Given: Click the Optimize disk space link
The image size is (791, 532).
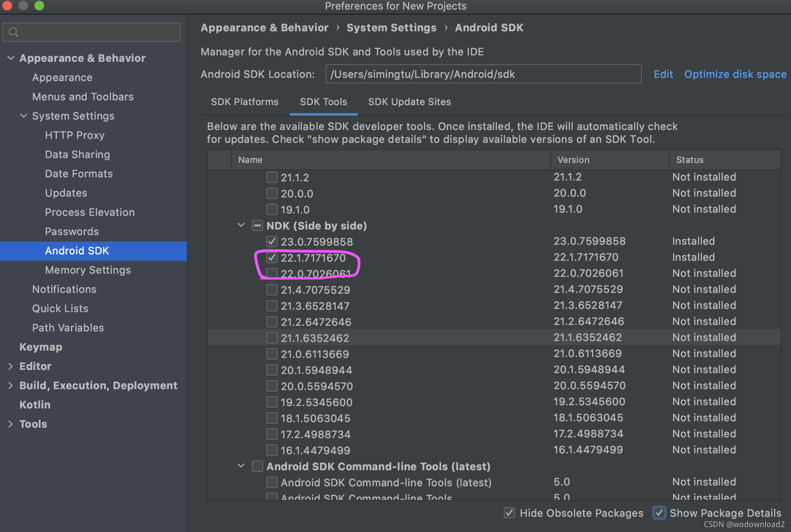Looking at the screenshot, I should 735,74.
